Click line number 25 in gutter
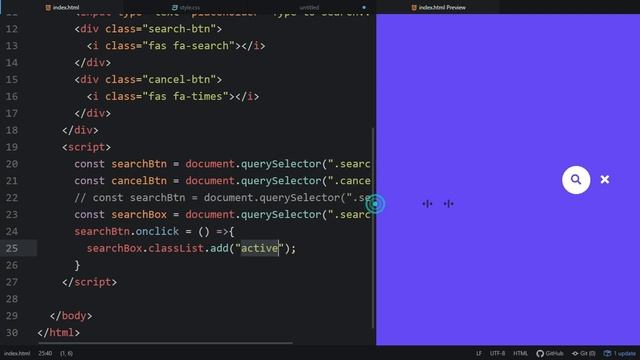This screenshot has width=640, height=360. [x=12, y=248]
